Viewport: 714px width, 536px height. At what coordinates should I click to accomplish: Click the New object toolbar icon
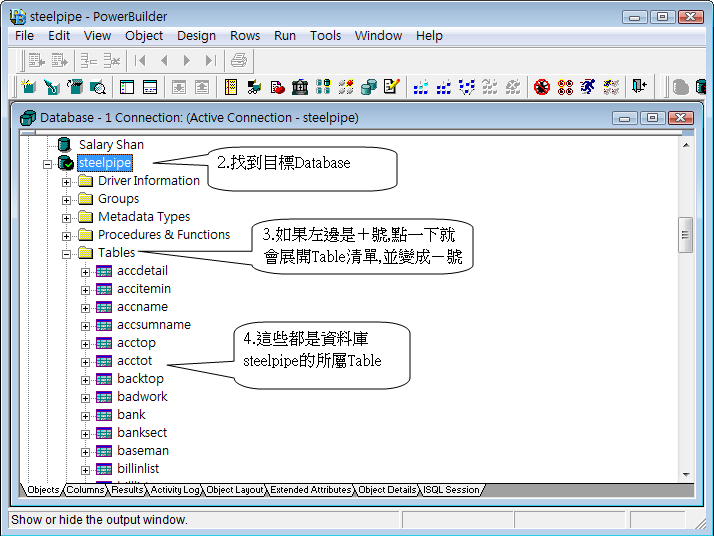28,87
